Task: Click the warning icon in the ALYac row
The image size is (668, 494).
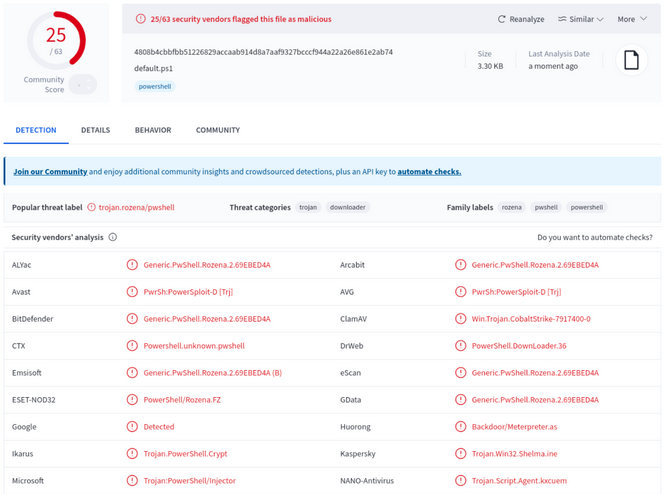Action: click(x=132, y=265)
